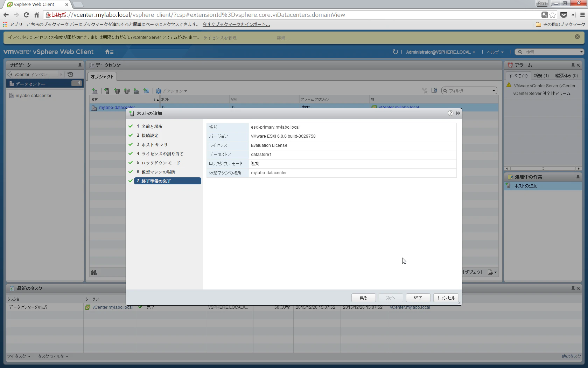Open the アクション dropdown

pyautogui.click(x=171, y=91)
